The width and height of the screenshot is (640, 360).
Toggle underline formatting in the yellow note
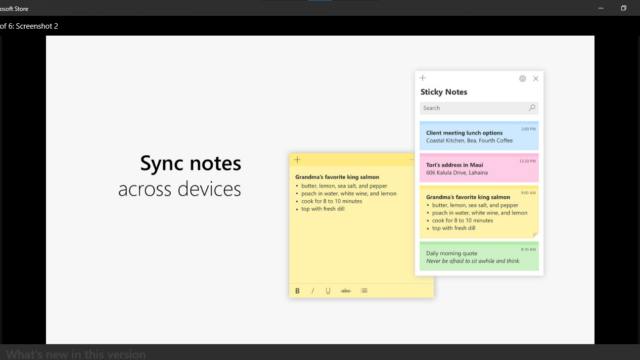point(328,291)
